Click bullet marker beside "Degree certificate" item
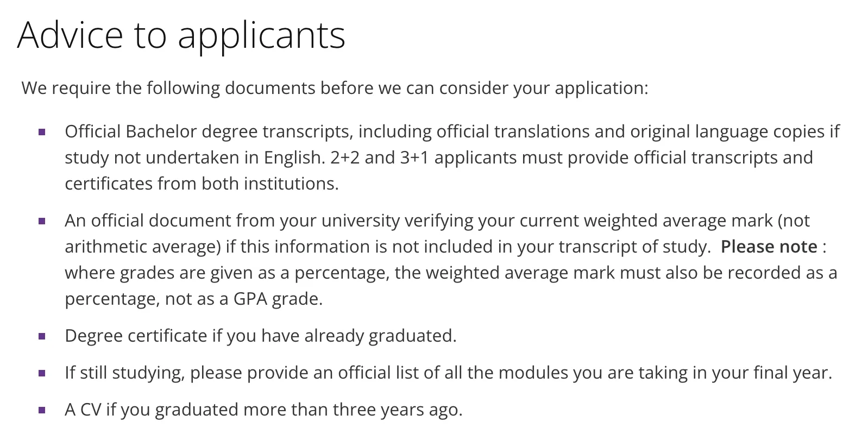Screen dimensions: 868x440 [x=42, y=336]
